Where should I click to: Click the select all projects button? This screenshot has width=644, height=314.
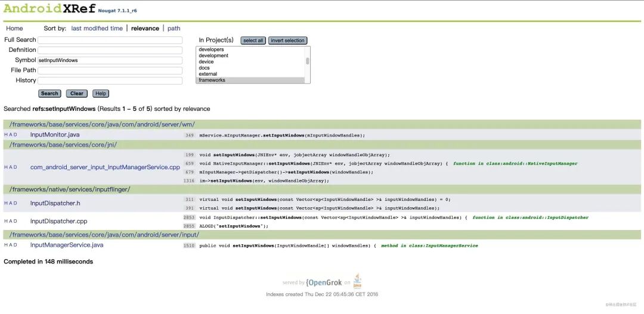pyautogui.click(x=253, y=41)
